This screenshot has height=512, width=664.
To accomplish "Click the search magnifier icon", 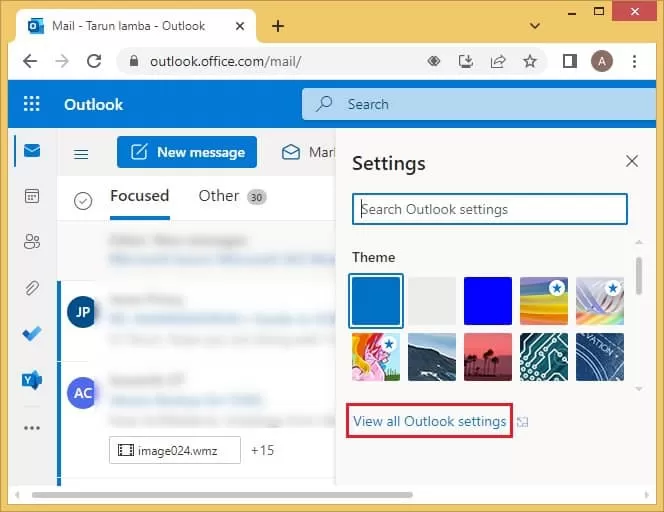I will [324, 104].
